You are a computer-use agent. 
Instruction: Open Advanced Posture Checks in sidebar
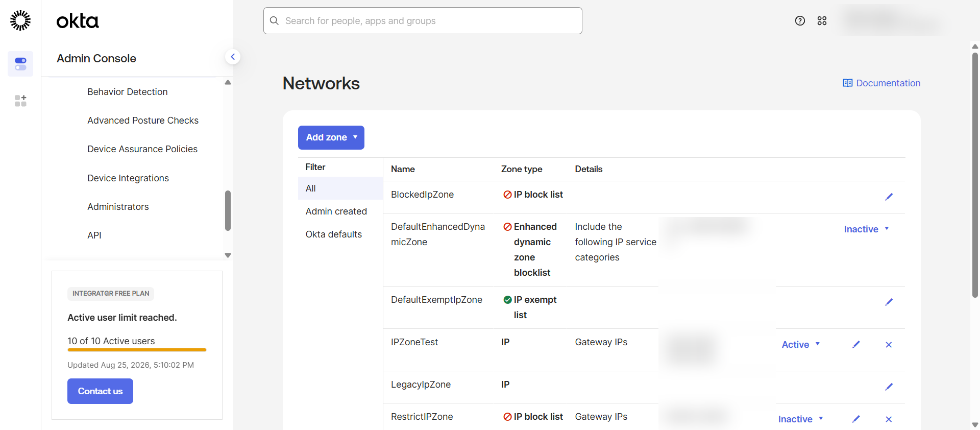(x=143, y=121)
